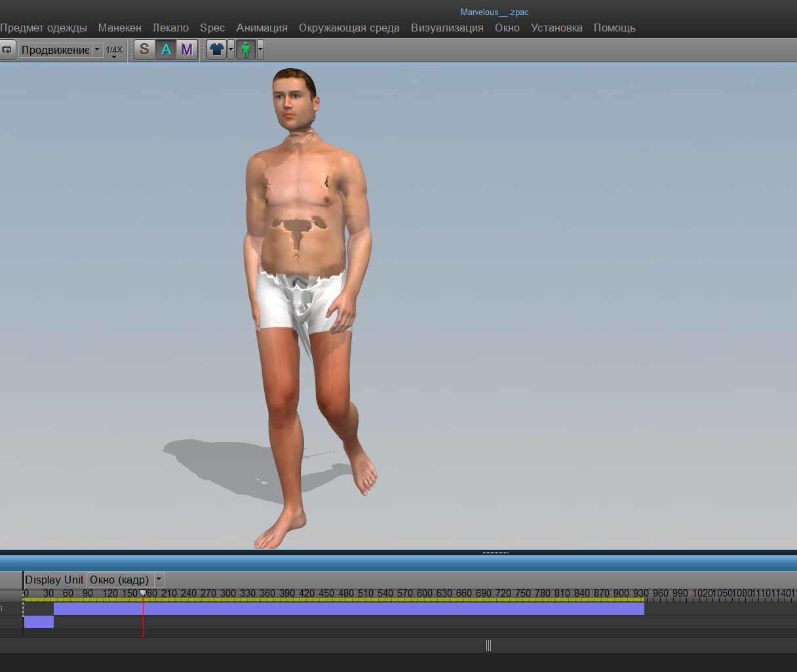
Task: Open the Манекен menu
Action: pos(119,28)
